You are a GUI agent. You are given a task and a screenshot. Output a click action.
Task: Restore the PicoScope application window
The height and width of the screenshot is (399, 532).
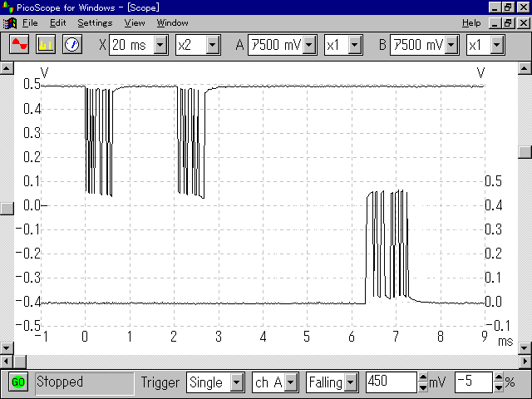point(508,7)
